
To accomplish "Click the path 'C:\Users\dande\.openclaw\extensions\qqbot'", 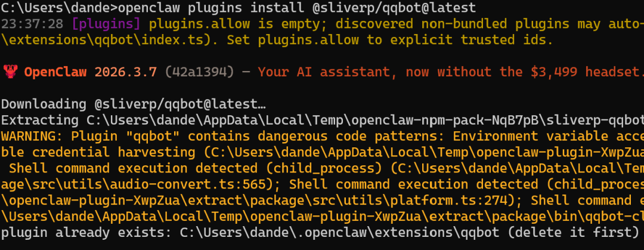I will pyautogui.click(x=339, y=233).
